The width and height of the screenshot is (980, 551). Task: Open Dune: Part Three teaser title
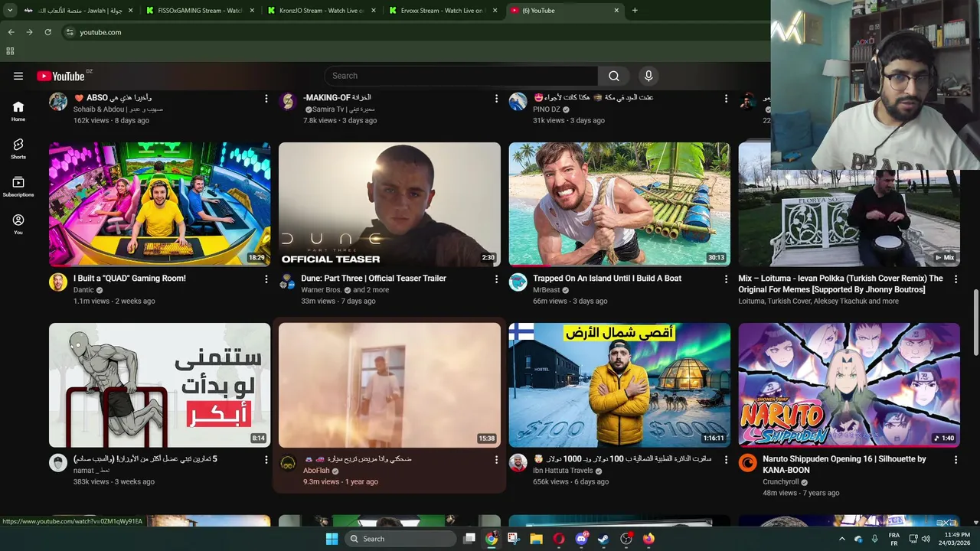point(374,279)
